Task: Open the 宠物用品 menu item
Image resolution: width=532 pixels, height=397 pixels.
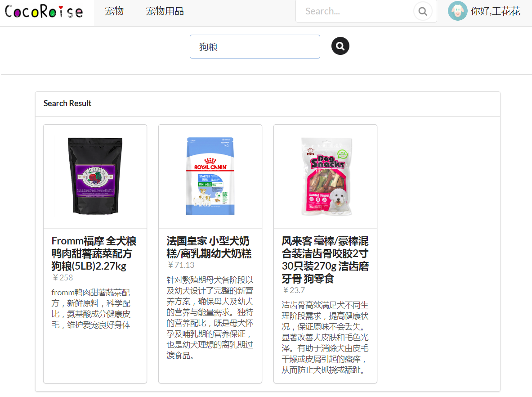Action: click(x=165, y=12)
